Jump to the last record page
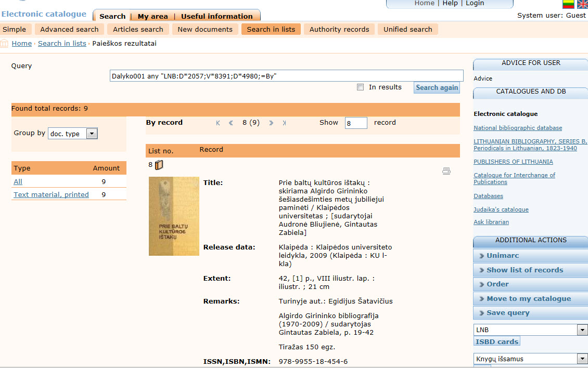Image resolution: width=588 pixels, height=368 pixels. click(284, 123)
